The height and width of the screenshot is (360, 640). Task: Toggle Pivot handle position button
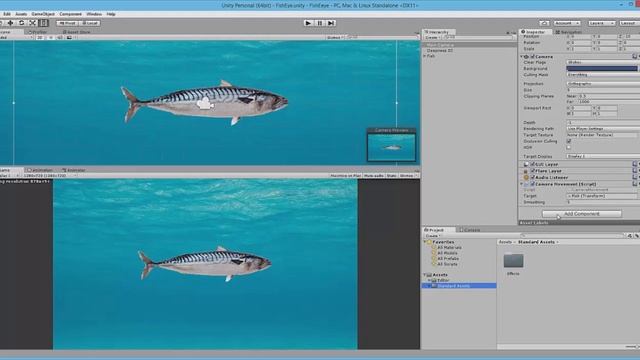[67, 23]
